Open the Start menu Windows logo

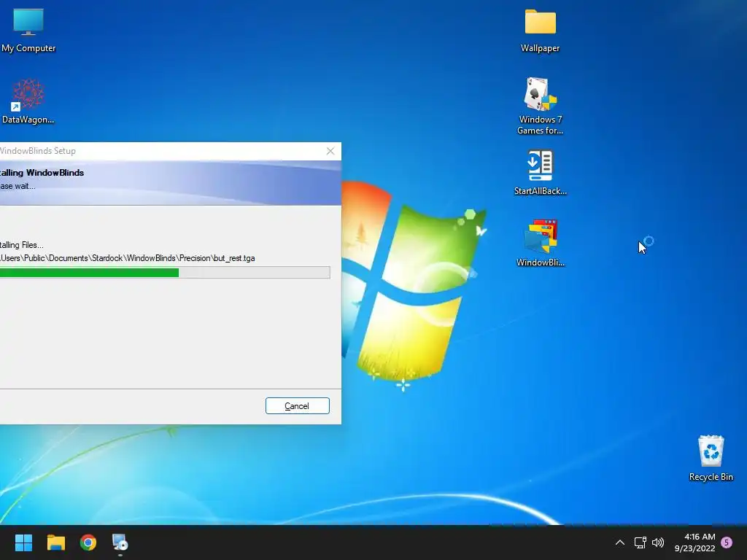click(23, 542)
